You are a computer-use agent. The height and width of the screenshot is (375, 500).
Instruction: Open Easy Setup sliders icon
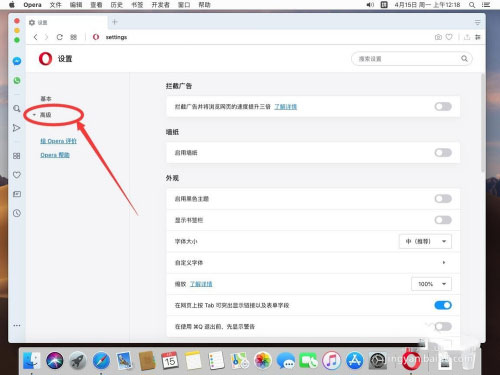point(478,37)
